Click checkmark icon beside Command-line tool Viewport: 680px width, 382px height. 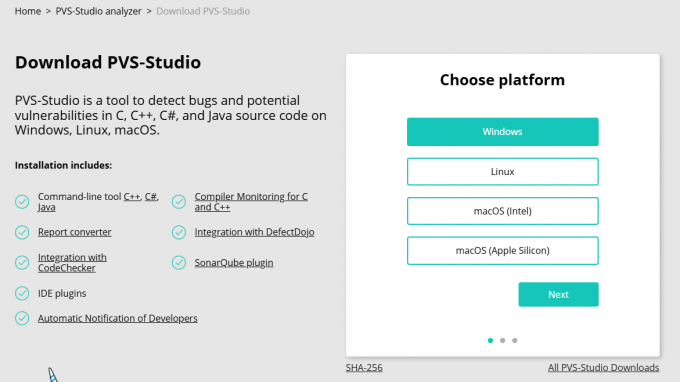click(22, 202)
